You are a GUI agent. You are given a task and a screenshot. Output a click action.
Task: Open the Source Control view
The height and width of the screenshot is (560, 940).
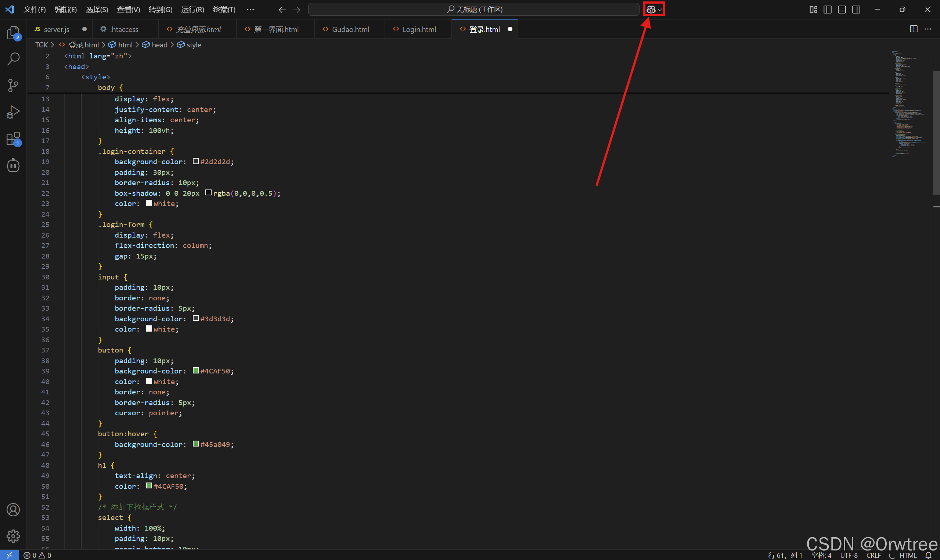click(x=13, y=85)
